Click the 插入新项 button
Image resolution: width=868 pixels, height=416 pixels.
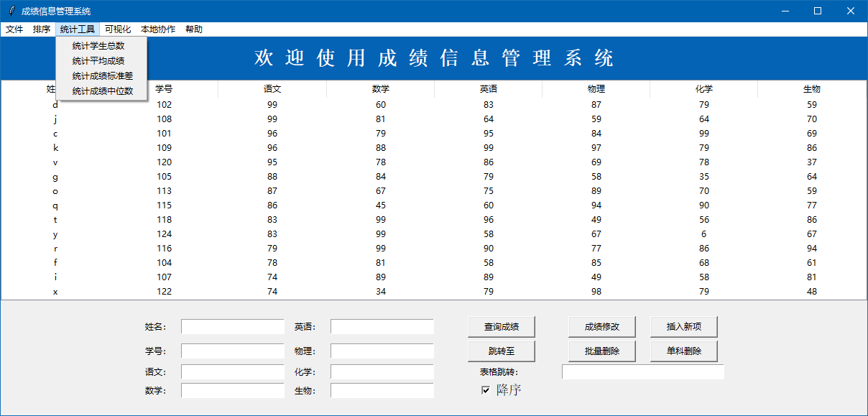(684, 327)
